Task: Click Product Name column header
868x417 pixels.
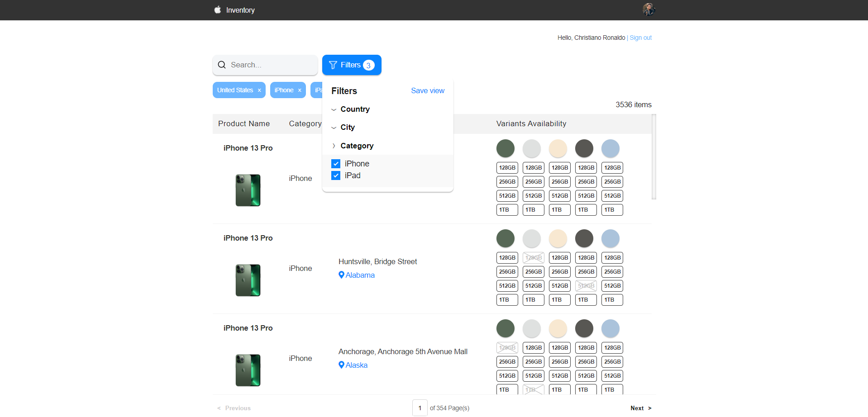Action: pos(244,123)
